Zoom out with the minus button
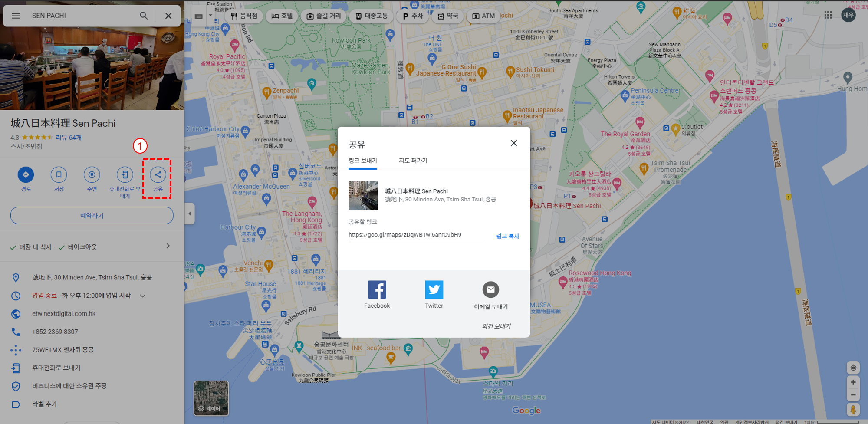 click(853, 395)
